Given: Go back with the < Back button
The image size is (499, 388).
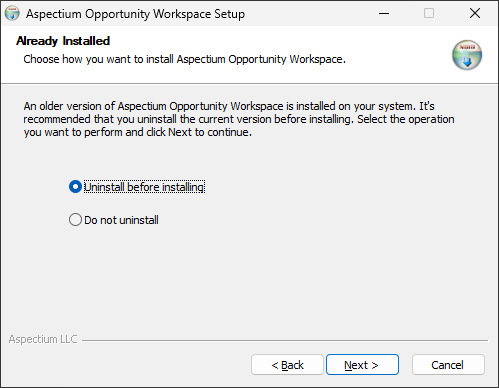Looking at the screenshot, I should (x=287, y=365).
